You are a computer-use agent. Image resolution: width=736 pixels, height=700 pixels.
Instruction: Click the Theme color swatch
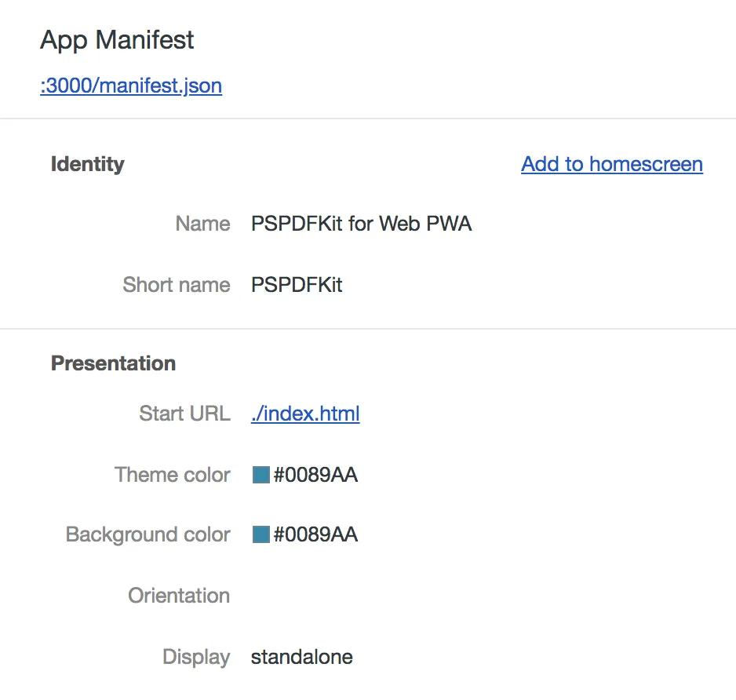[261, 475]
